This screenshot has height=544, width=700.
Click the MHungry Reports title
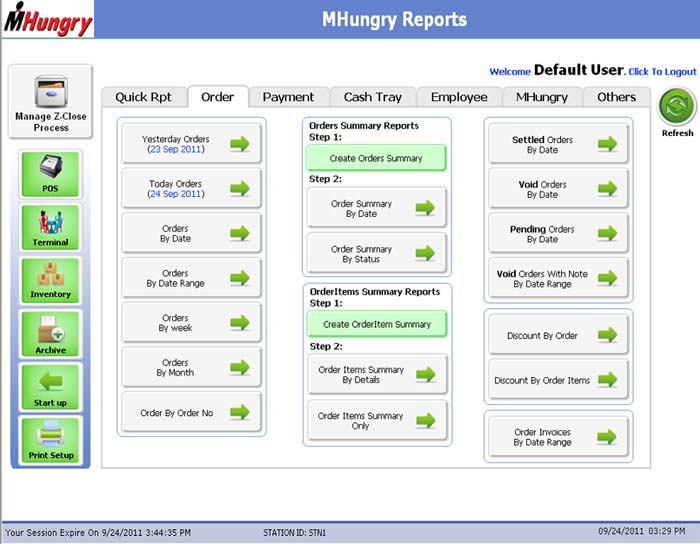[394, 20]
